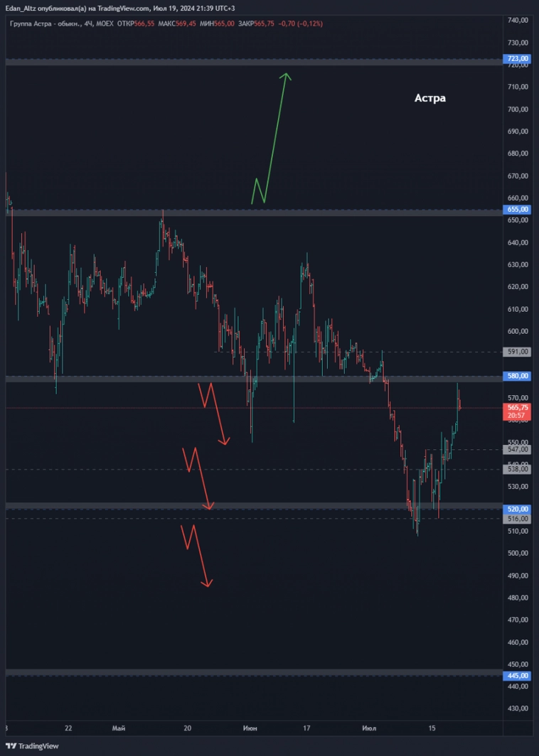Click the 600,00 price axis tick

point(518,331)
